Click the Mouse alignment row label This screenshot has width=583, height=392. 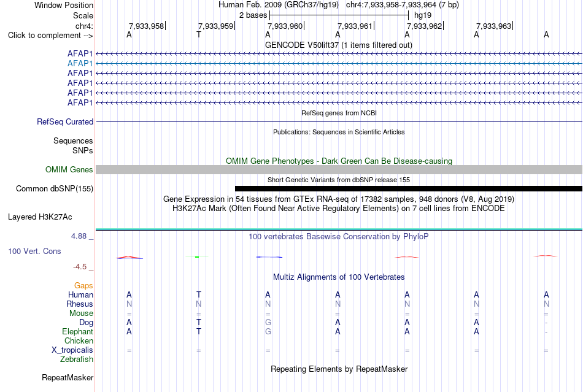tap(81, 313)
